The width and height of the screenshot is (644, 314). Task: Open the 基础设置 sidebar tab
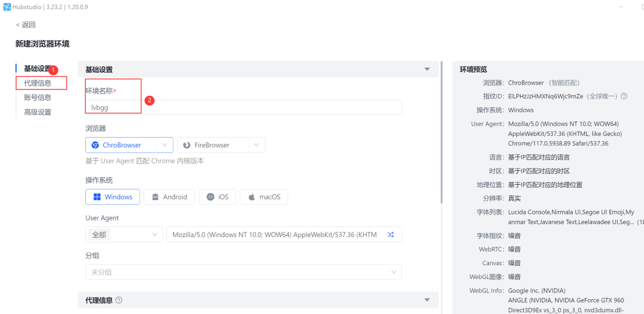pyautogui.click(x=38, y=69)
